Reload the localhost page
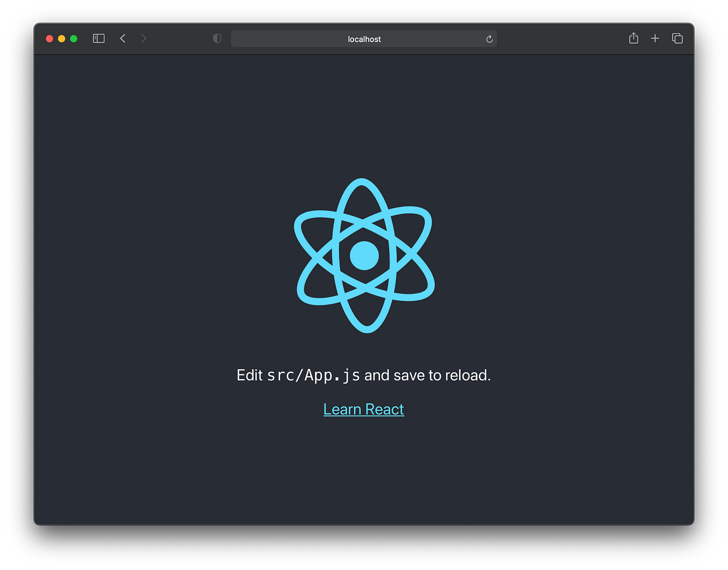This screenshot has width=728, height=570. [489, 39]
